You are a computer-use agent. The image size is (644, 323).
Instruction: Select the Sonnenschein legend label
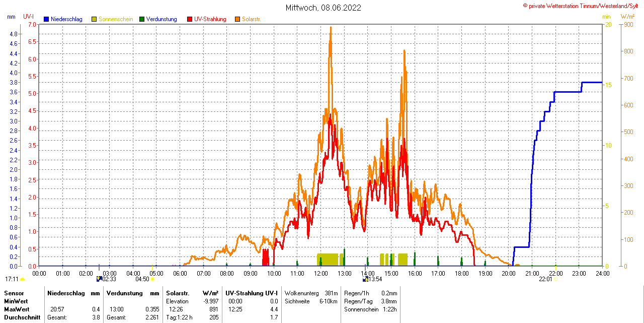116,19
